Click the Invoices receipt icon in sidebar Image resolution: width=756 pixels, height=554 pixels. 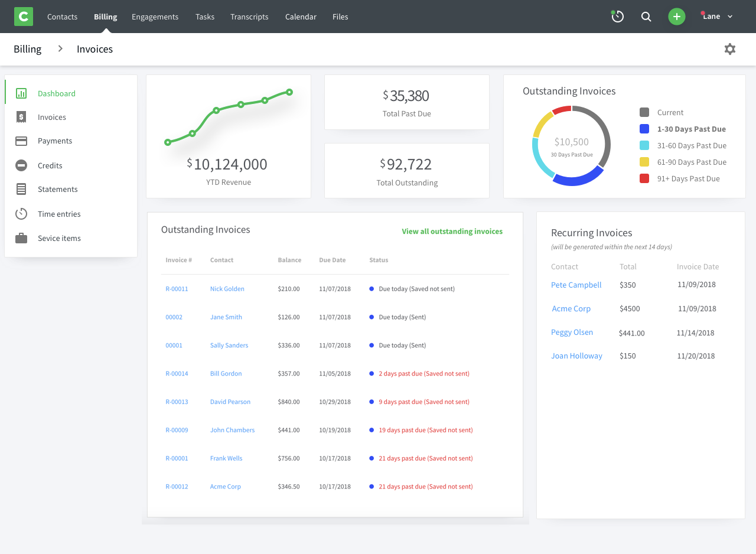21,117
